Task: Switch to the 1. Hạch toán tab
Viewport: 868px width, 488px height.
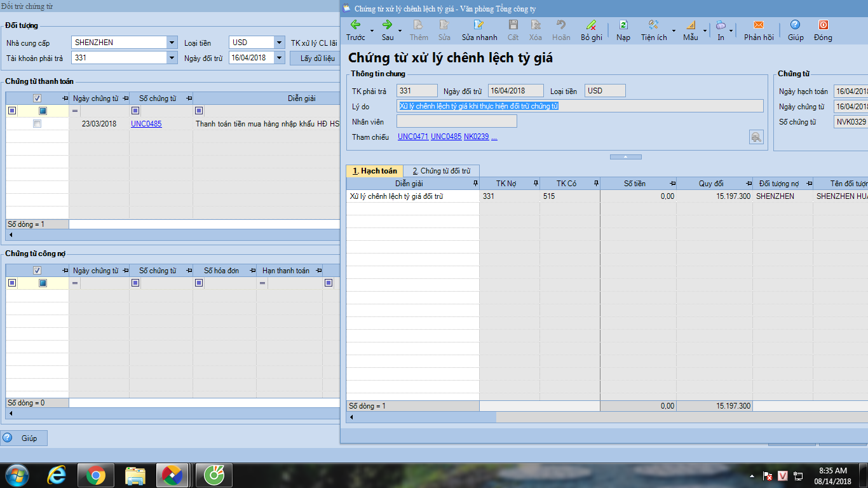Action: tap(375, 171)
